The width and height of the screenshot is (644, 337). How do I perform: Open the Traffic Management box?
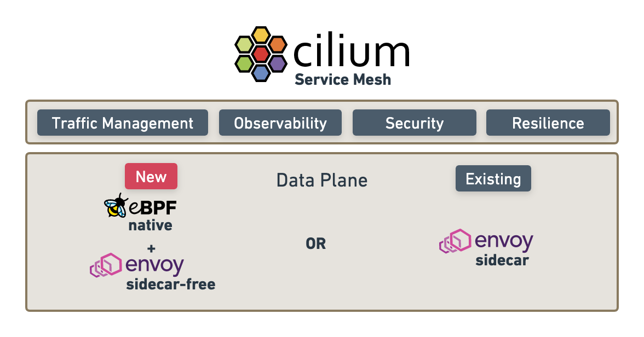(123, 123)
